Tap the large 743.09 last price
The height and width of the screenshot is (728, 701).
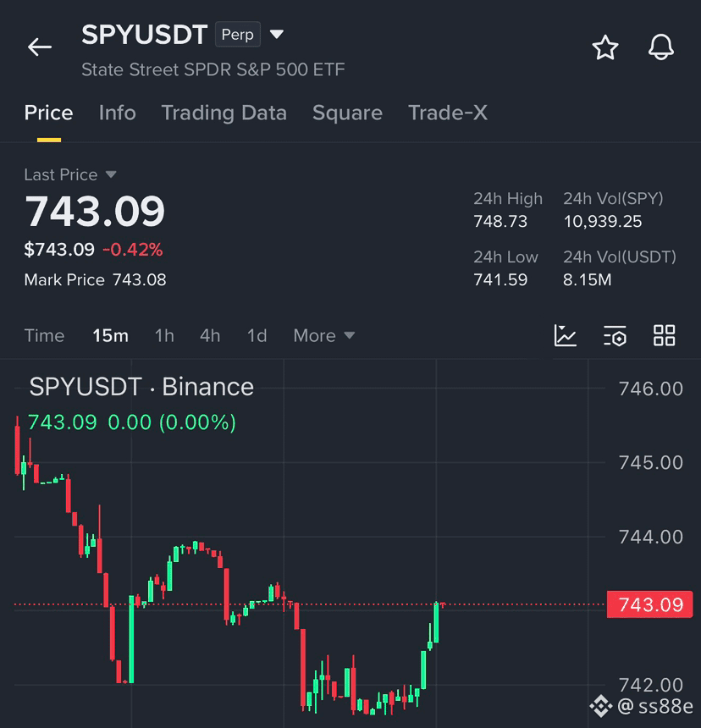95,212
